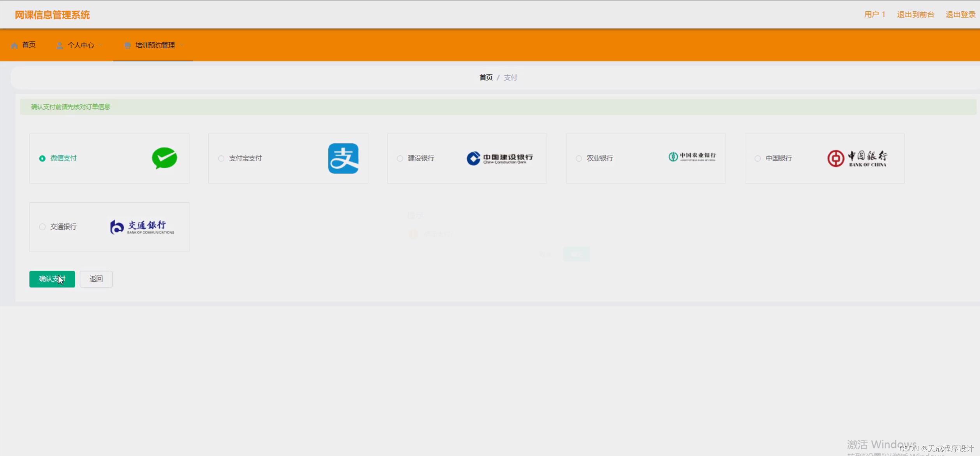
Task: Click the person icon beside 个人中心
Action: click(60, 46)
